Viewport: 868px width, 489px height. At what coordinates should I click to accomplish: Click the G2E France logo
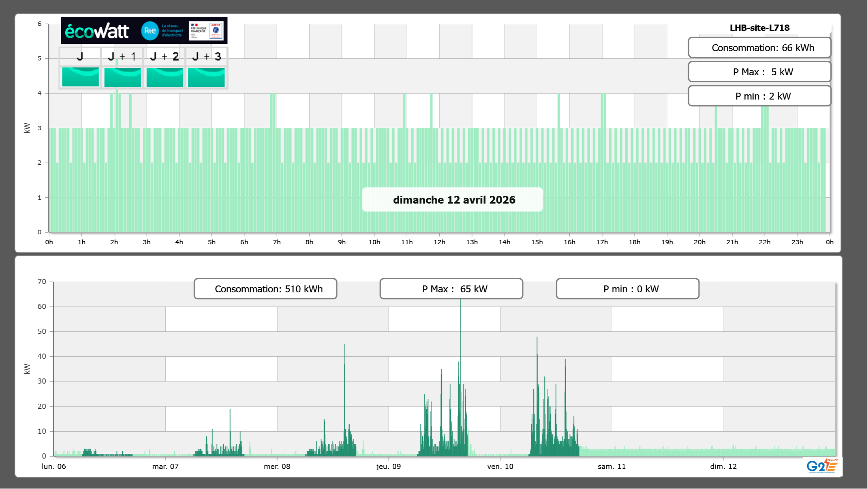click(822, 466)
